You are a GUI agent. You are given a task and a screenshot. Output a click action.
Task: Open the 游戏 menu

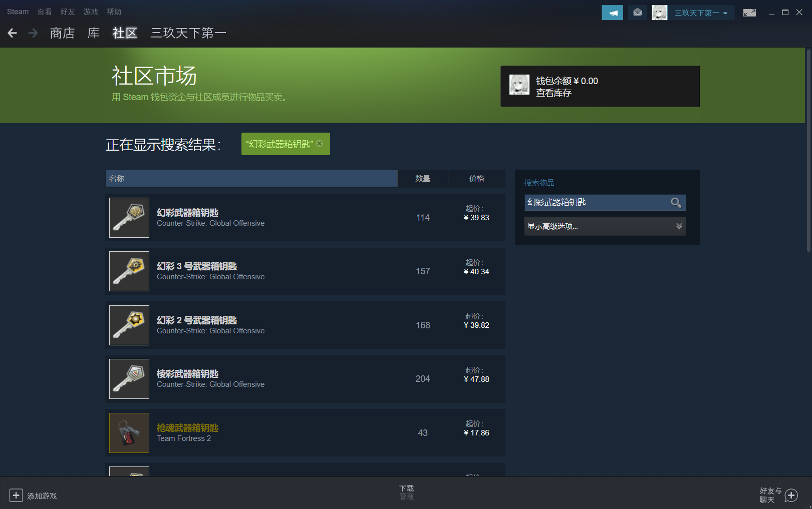tap(91, 12)
